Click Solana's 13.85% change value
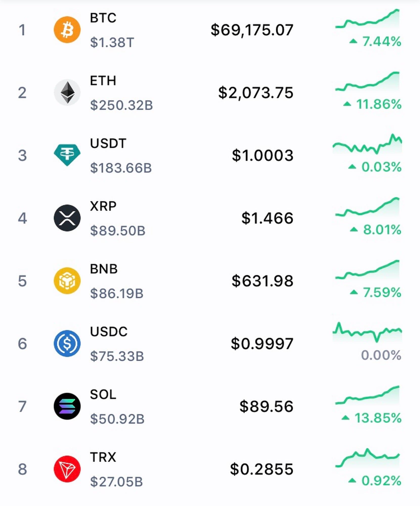This screenshot has width=420, height=506. point(378,418)
